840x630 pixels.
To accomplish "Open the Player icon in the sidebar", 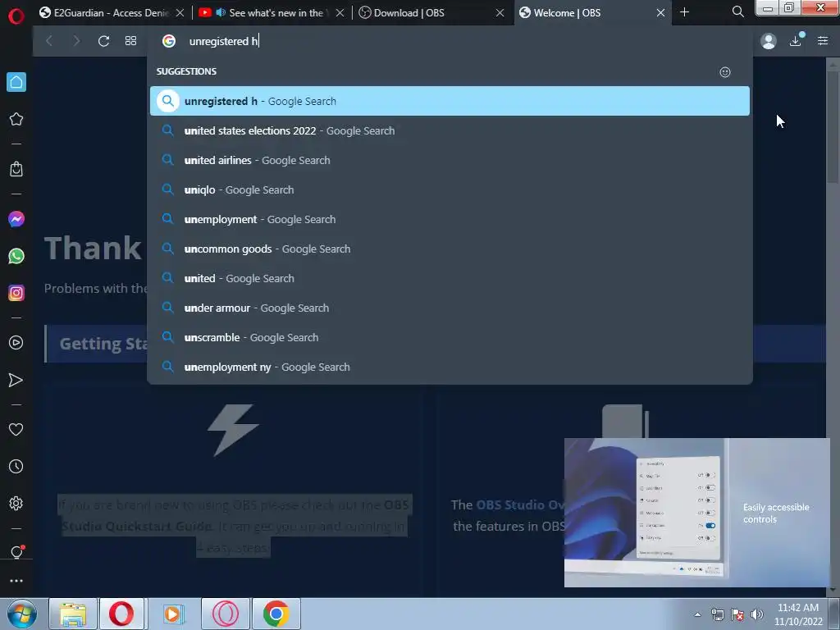I will 16,343.
